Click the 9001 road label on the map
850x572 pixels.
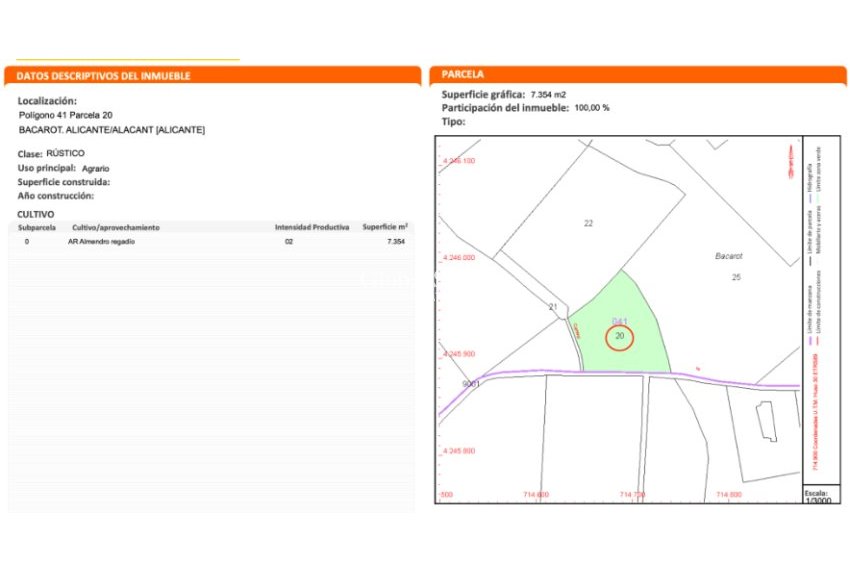[x=472, y=384]
